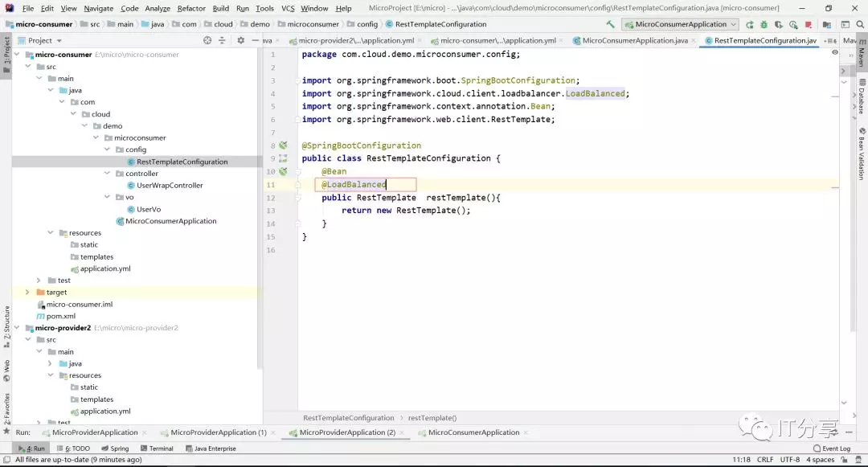Screen dimensions: 868x467
Task: Close MicroConsumerApplication.java editor tab
Action: click(x=693, y=40)
